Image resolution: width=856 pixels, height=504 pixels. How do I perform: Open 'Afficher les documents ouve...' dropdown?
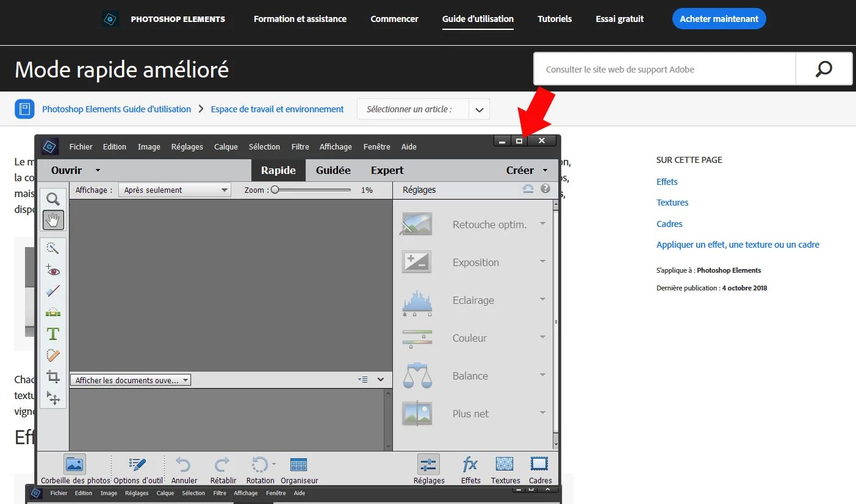[131, 380]
